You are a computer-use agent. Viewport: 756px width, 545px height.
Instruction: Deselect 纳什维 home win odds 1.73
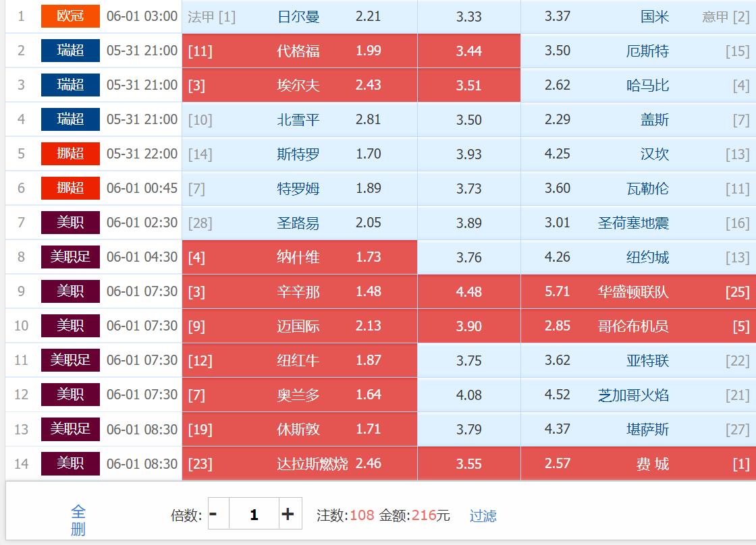tap(300, 257)
